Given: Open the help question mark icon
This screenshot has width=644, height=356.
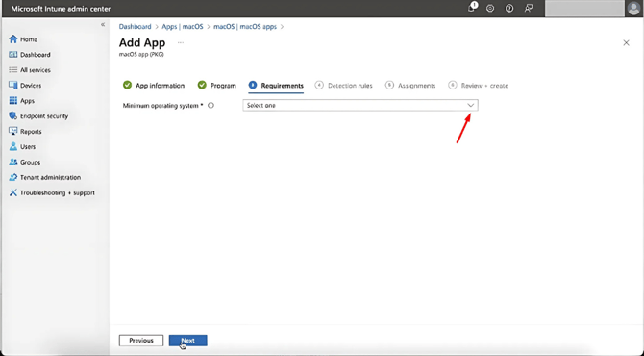Looking at the screenshot, I should tap(509, 9).
